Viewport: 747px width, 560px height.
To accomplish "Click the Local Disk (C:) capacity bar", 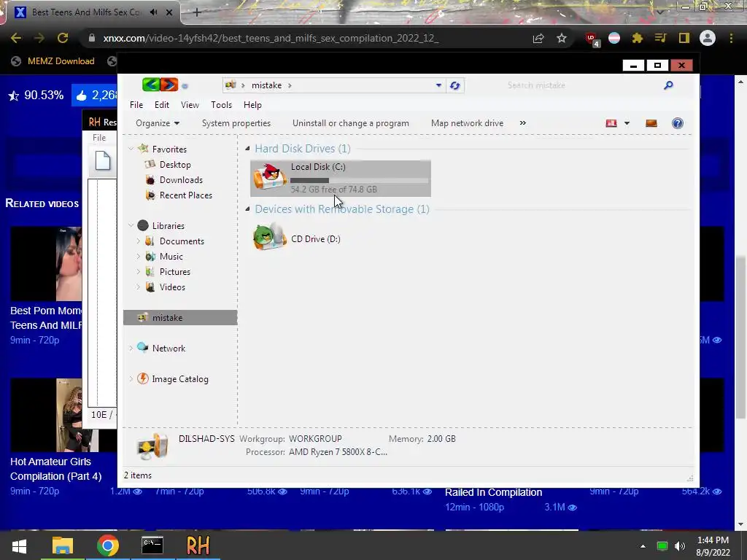I will (359, 181).
